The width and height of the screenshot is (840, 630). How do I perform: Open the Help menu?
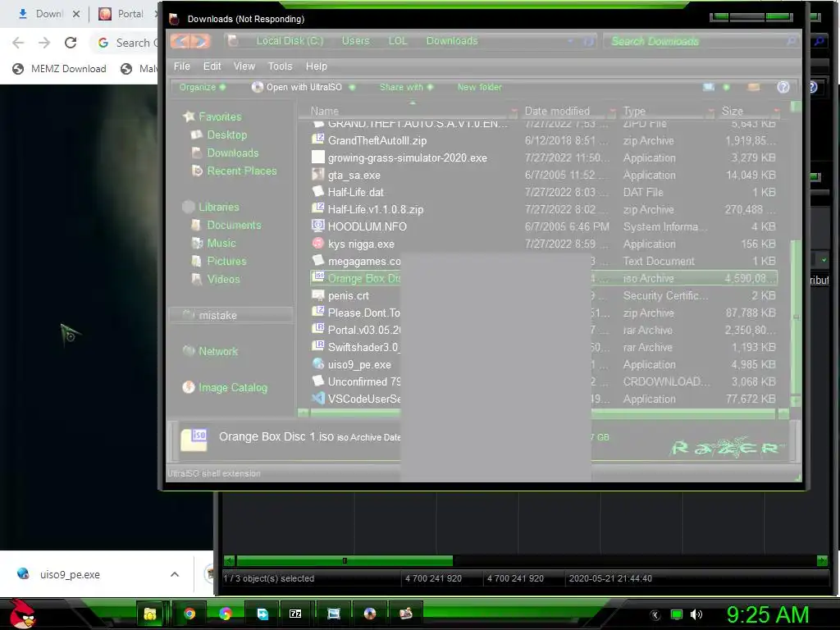coord(316,66)
